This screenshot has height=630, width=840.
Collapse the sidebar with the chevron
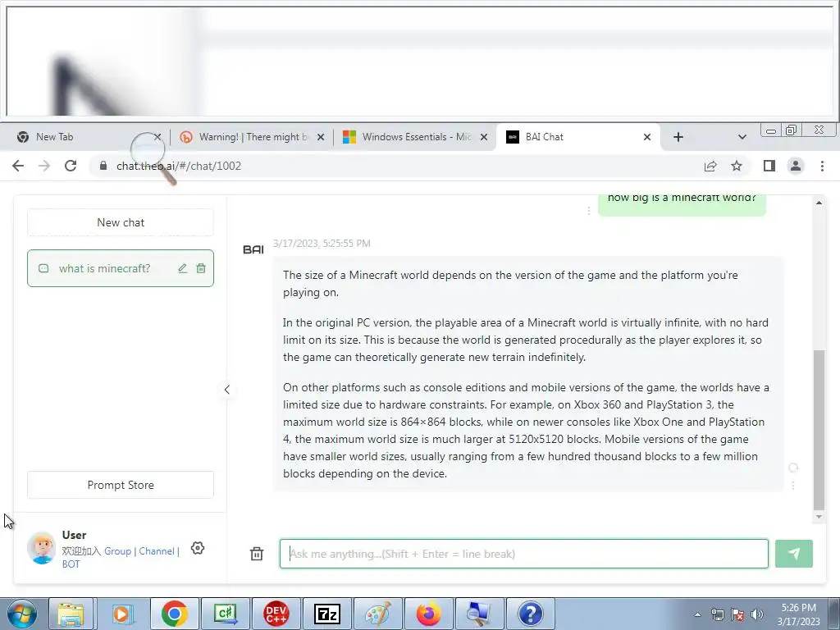point(226,390)
